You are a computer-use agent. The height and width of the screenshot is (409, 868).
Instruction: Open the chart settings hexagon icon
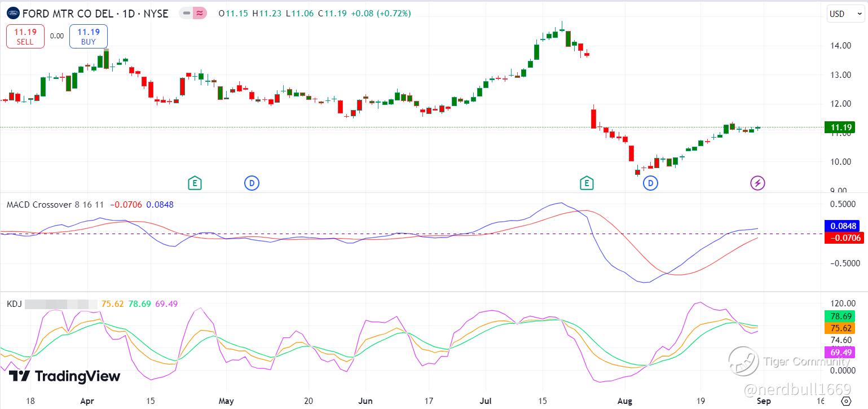pos(845,401)
